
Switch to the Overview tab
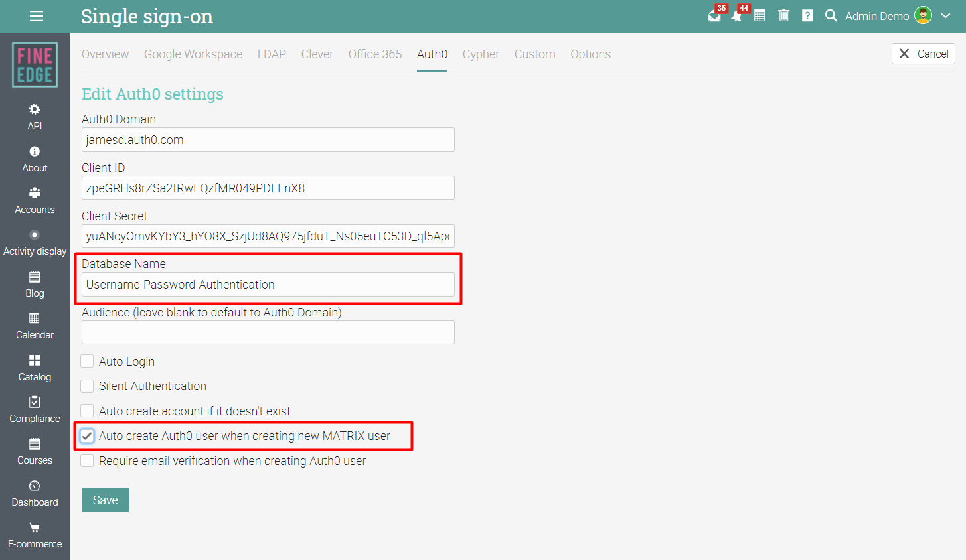point(105,54)
